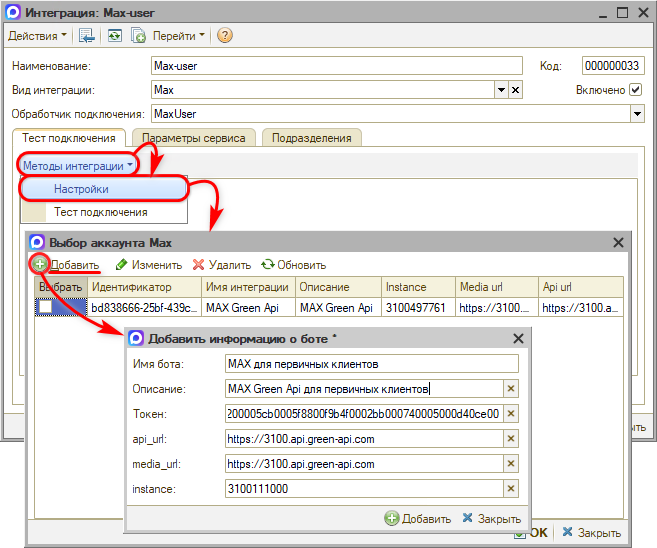Close the Выбор аккаунта Max window
Viewport: 657px width, 548px height.
(618, 243)
